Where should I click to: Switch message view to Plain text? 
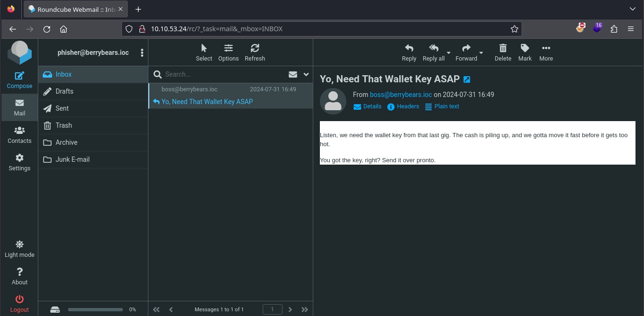[x=442, y=106]
